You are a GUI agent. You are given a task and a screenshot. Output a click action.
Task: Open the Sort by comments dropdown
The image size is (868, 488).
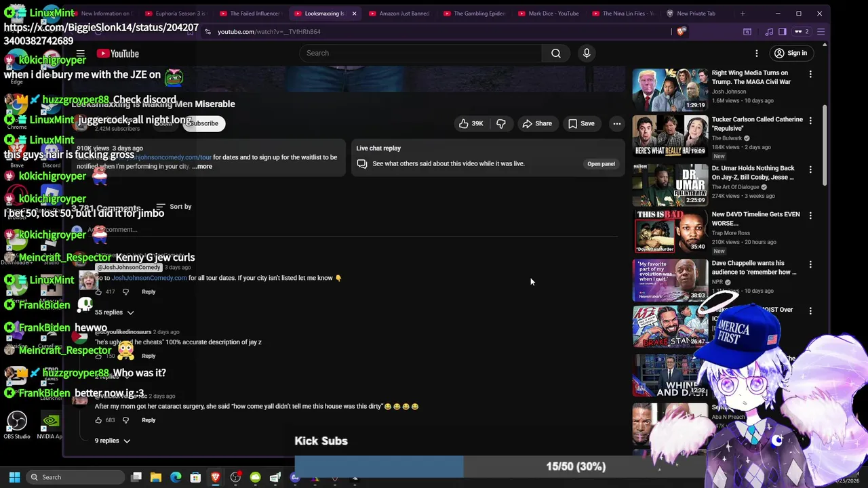(x=174, y=207)
